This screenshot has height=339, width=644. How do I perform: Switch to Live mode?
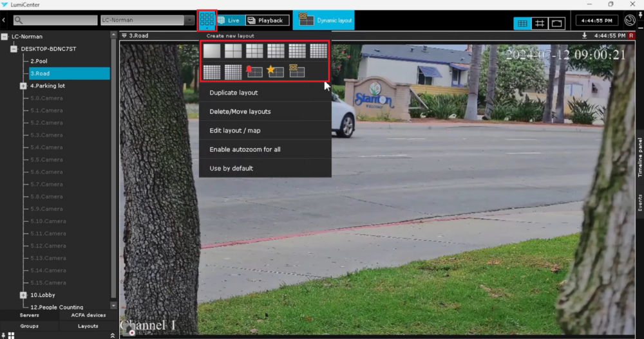pyautogui.click(x=228, y=21)
